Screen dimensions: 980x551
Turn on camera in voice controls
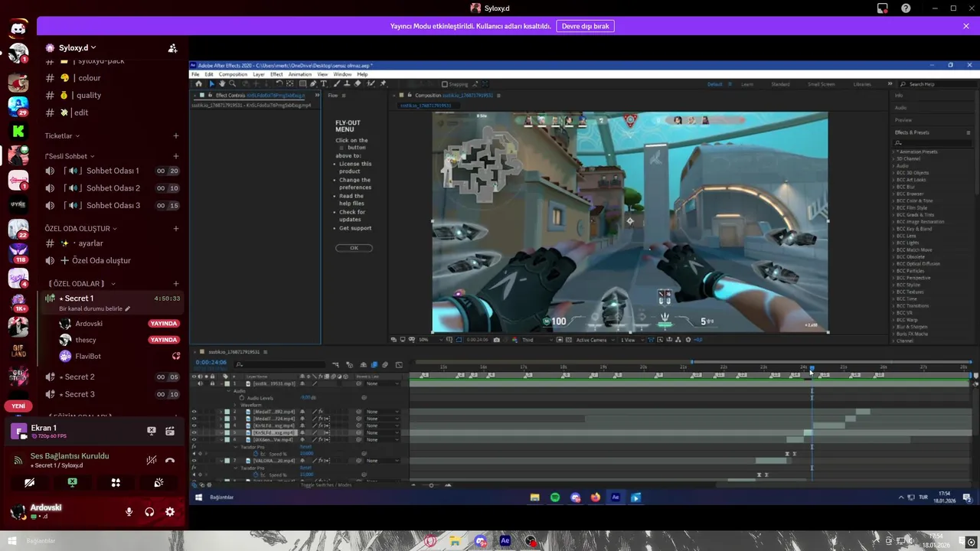pyautogui.click(x=29, y=483)
